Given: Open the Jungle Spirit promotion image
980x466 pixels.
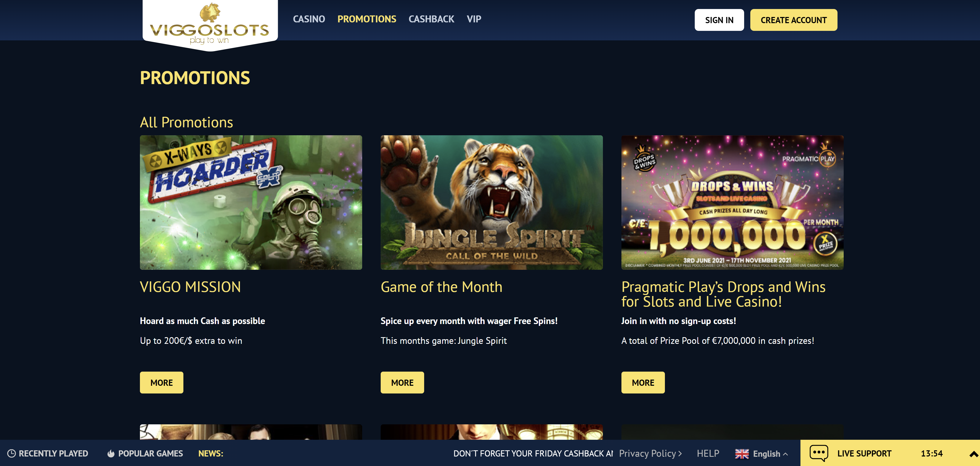Looking at the screenshot, I should (x=492, y=202).
